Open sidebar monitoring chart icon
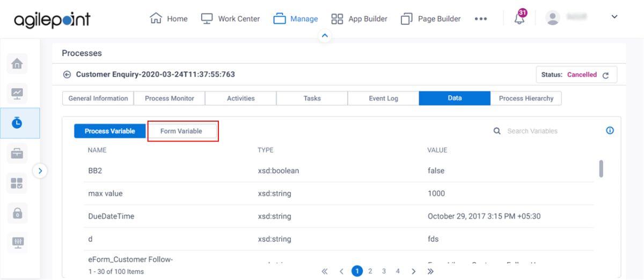Screen dimensions: 644x280 [x=17, y=93]
